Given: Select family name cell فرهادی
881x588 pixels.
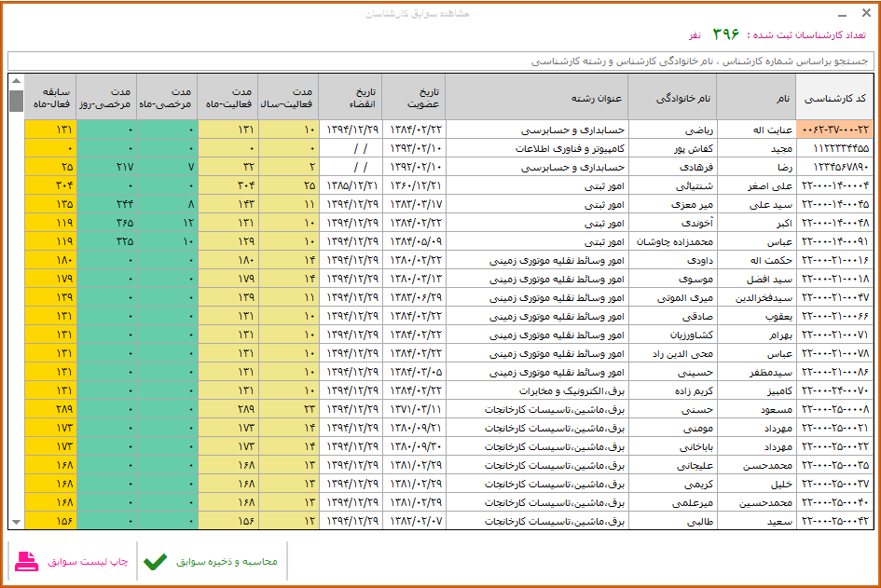Looking at the screenshot, I should (672, 167).
